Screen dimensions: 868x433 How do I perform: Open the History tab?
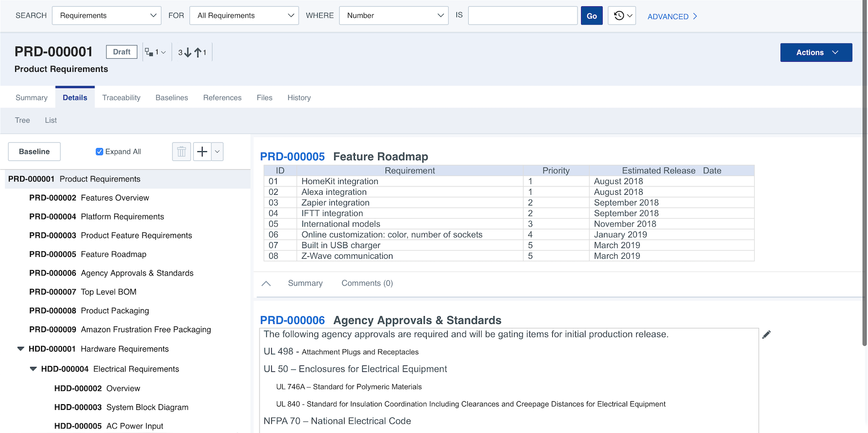click(299, 98)
